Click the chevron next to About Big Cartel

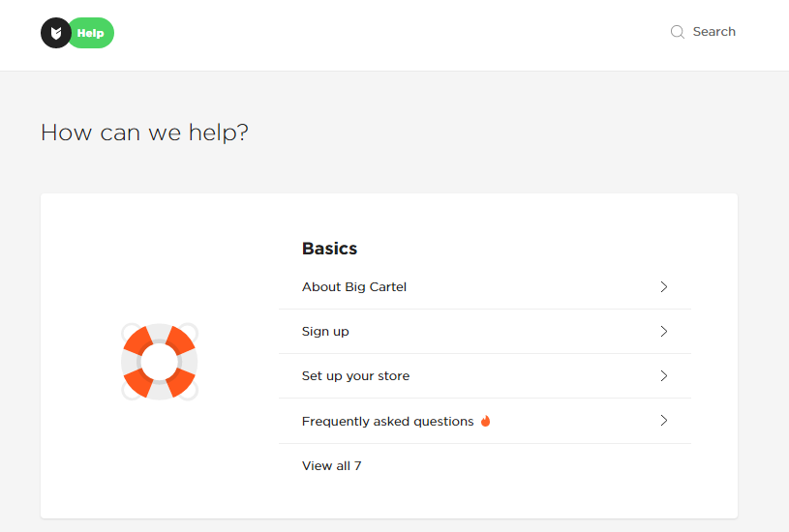click(x=664, y=286)
